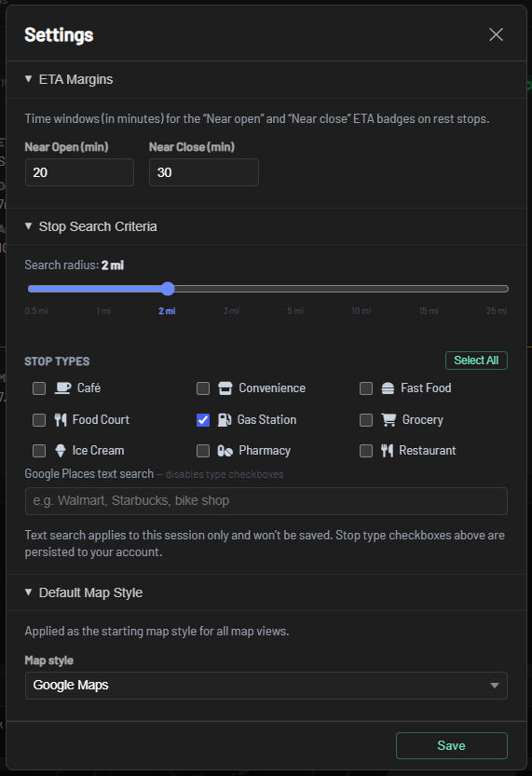Click the Café coffee cup icon
The image size is (532, 776).
(x=62, y=388)
